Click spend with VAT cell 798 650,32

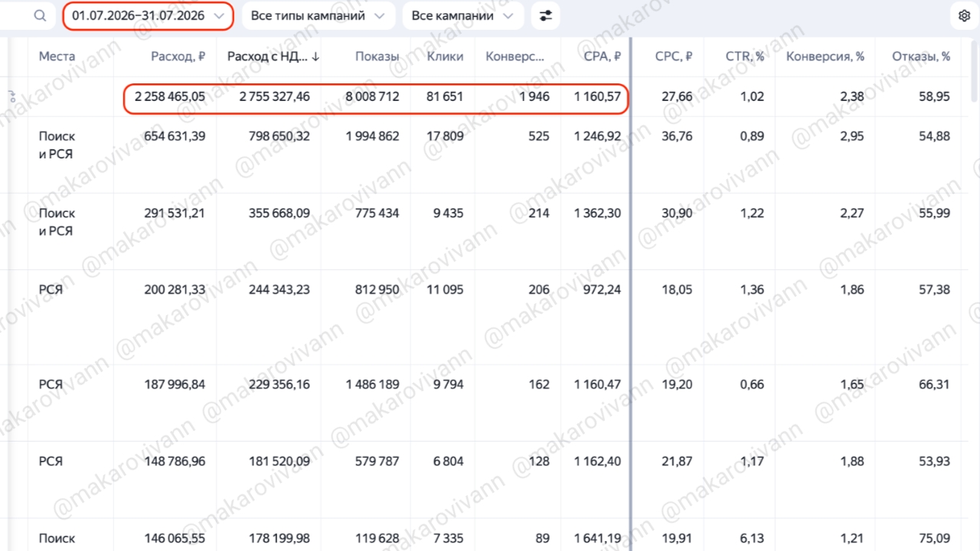point(279,136)
